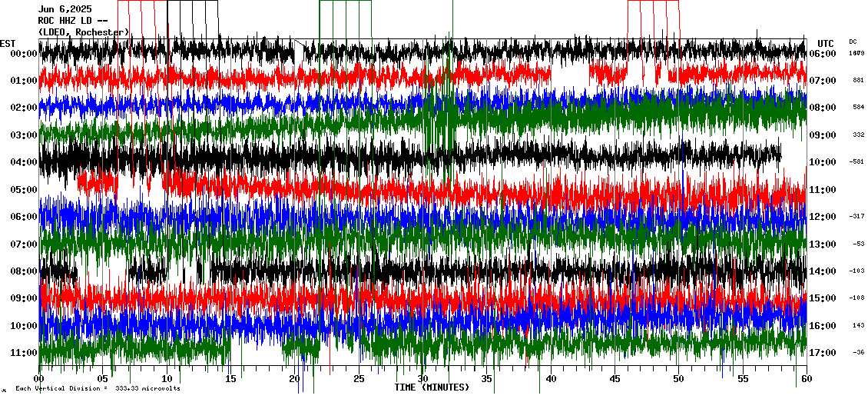Select the UTC column header
The height and width of the screenshot is (399, 868).
point(825,43)
